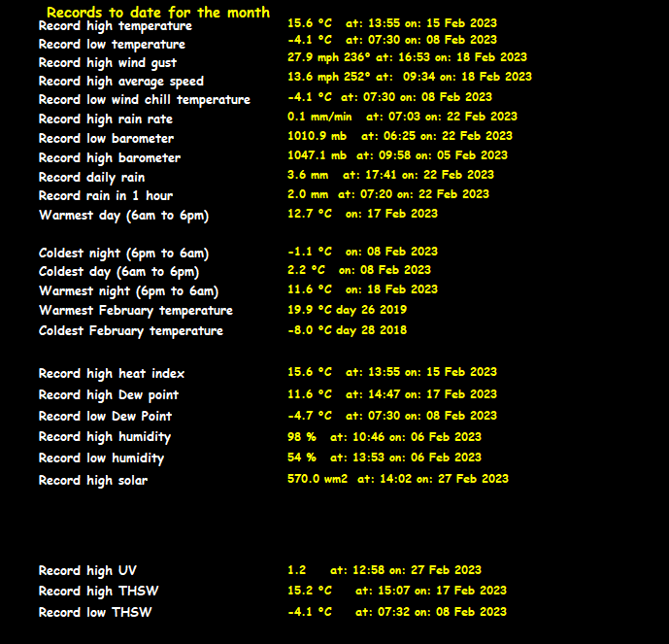Viewport: 669px width, 644px height.
Task: Select the 'Record low barometer' label
Action: coord(106,139)
